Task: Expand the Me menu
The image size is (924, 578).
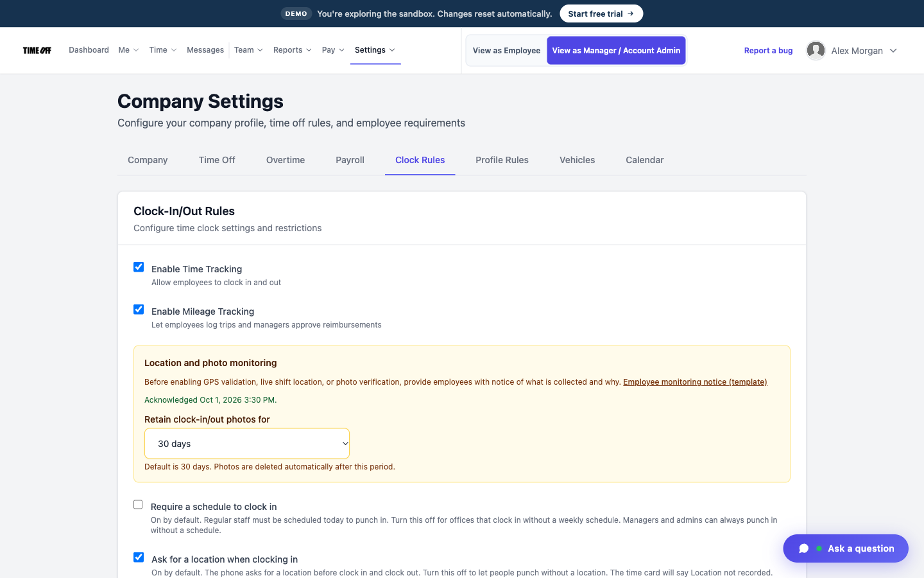Action: click(128, 50)
